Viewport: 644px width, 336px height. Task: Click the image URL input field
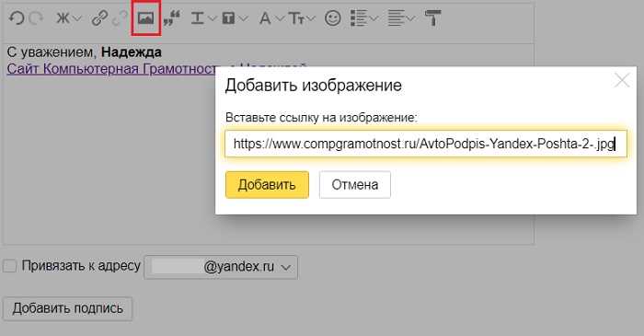[426, 144]
